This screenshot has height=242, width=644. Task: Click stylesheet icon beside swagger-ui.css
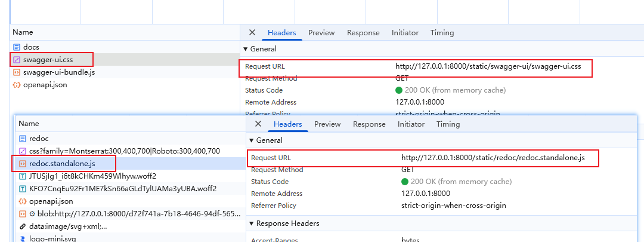[17, 60]
